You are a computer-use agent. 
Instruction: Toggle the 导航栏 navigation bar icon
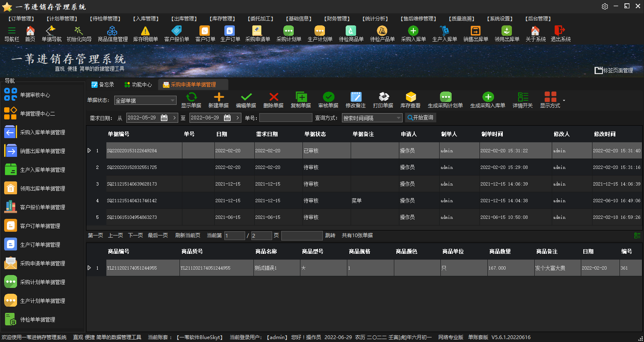point(12,34)
